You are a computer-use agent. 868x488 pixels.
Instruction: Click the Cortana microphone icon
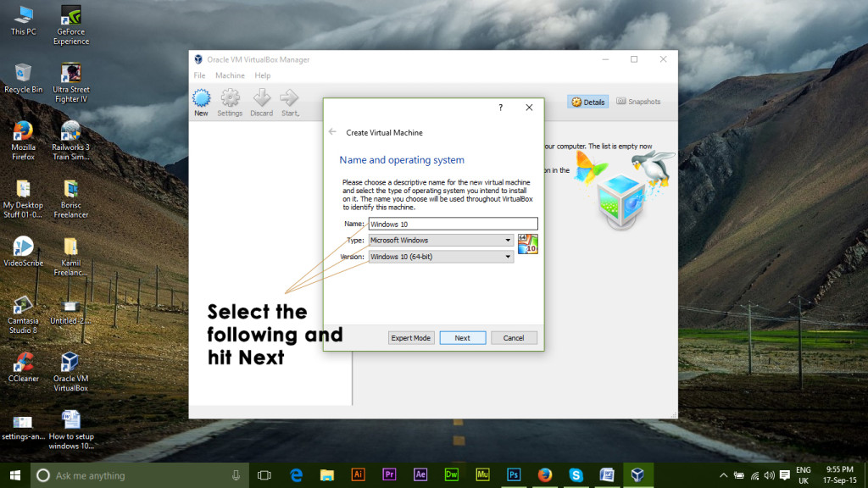[236, 475]
